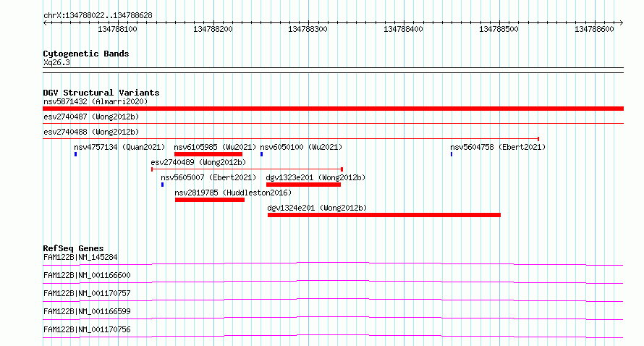Click nsv4757134 (Quan2021) label
The height and width of the screenshot is (346, 644).
(x=119, y=147)
